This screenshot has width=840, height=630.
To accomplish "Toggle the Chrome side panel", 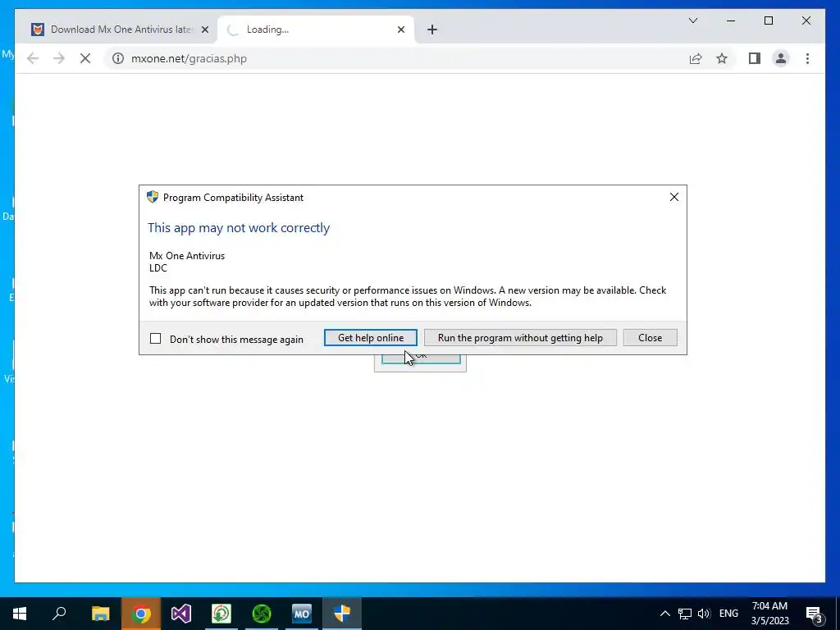I will coord(755,58).
